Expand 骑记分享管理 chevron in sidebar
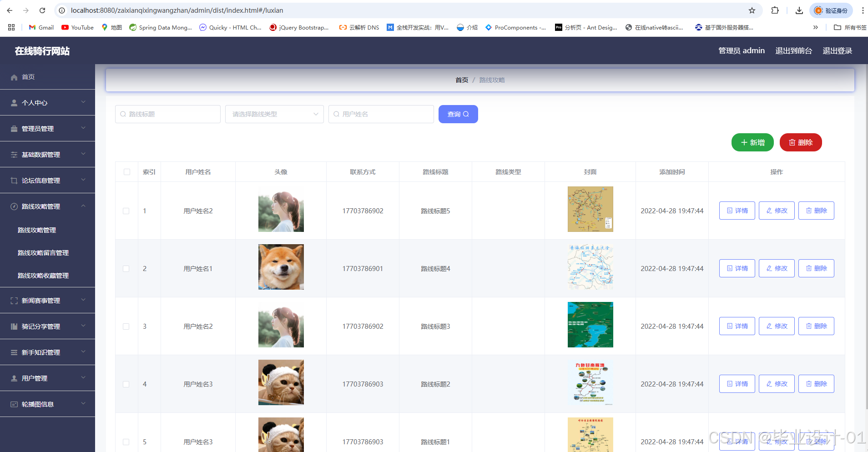 pos(83,326)
